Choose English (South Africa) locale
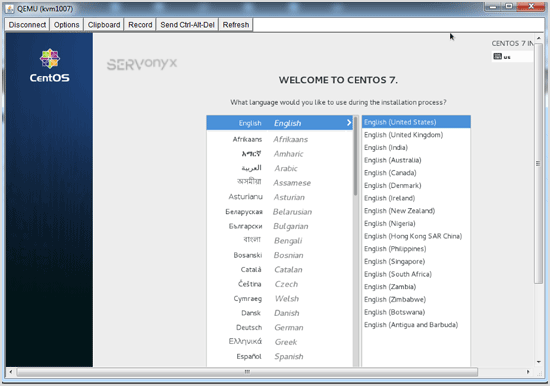Image resolution: width=550 pixels, height=386 pixels. click(x=416, y=274)
